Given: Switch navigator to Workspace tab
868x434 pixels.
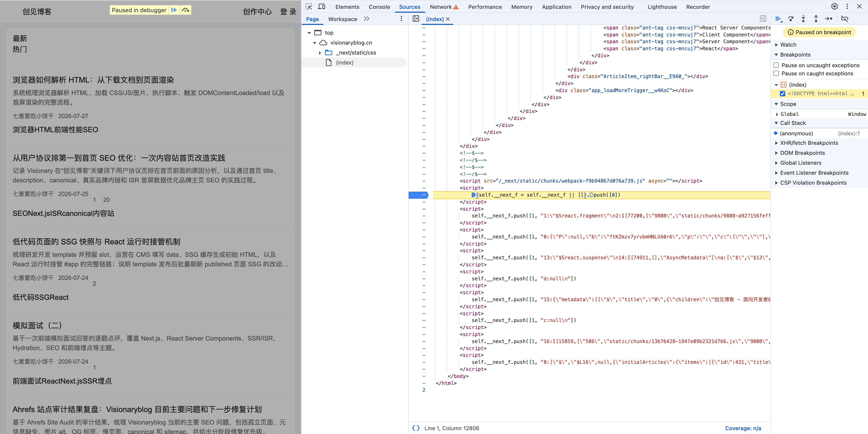Looking at the screenshot, I should click(342, 19).
